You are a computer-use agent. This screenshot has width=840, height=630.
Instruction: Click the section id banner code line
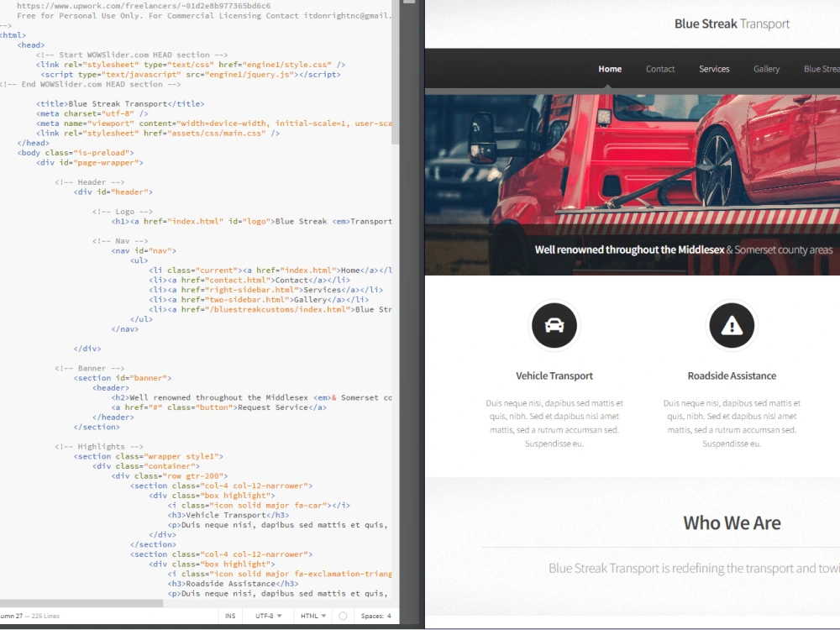(x=123, y=378)
